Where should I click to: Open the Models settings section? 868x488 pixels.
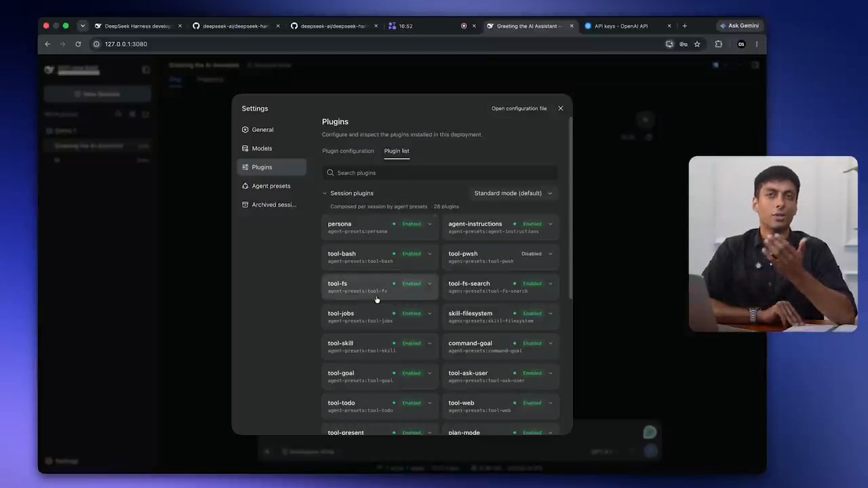271,148
